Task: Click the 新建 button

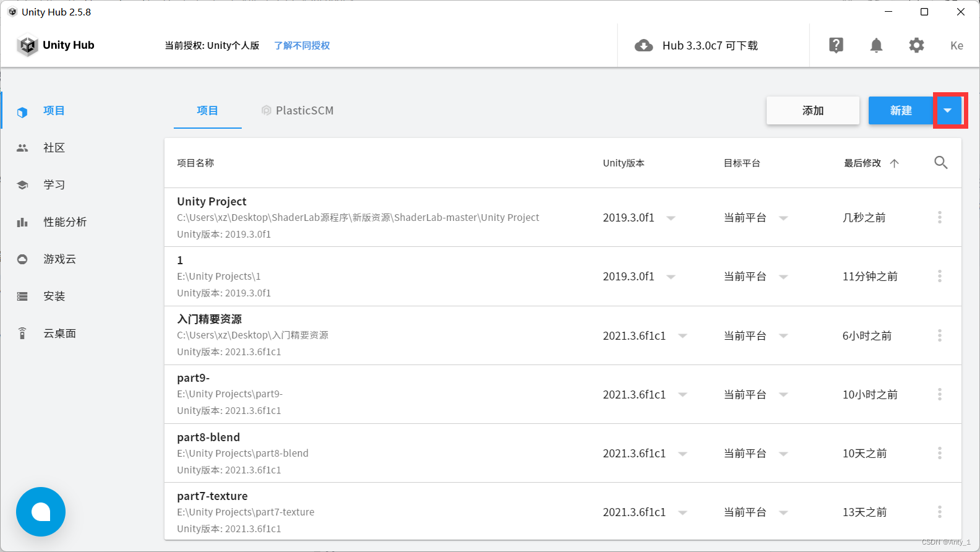Action: pyautogui.click(x=901, y=111)
